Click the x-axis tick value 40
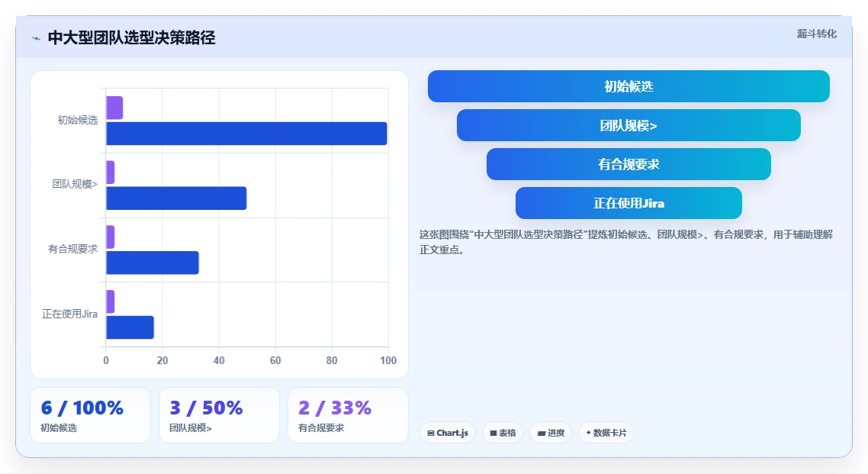Image resolution: width=868 pixels, height=474 pixels. click(219, 360)
